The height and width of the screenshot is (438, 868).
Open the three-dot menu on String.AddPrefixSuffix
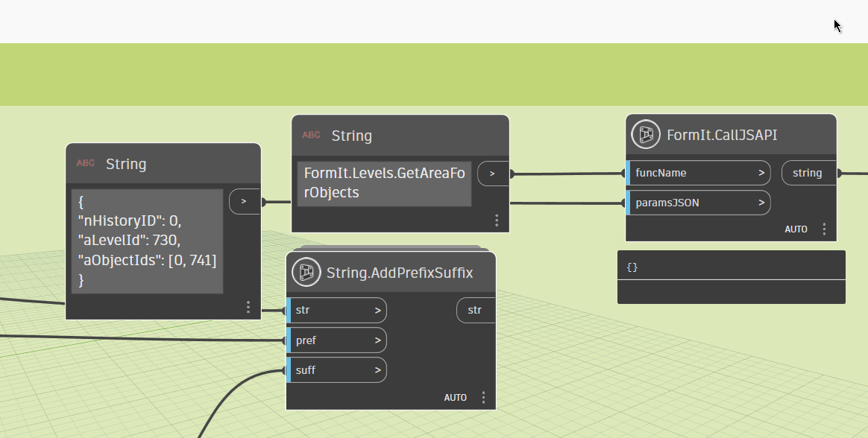[482, 397]
